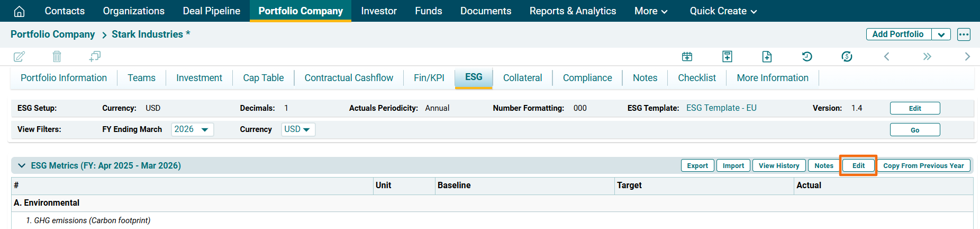Screen dimensions: 980x229
Task: Click the pencil edit record icon
Action: (19, 57)
